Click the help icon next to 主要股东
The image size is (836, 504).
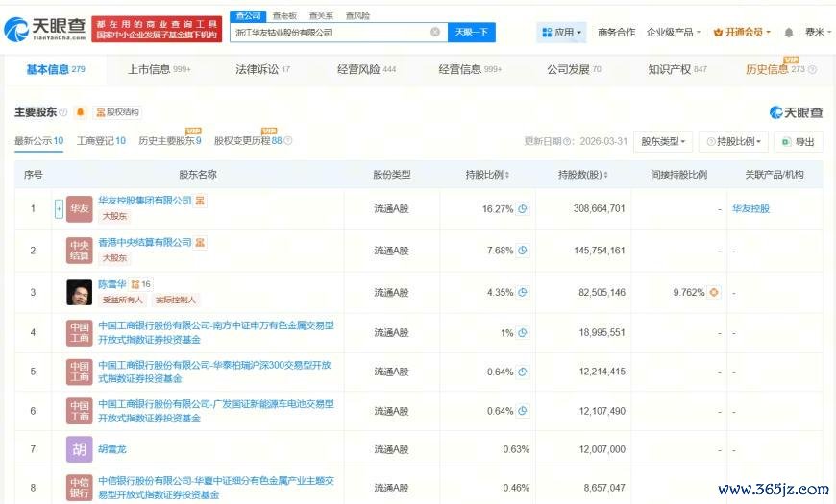(62, 112)
